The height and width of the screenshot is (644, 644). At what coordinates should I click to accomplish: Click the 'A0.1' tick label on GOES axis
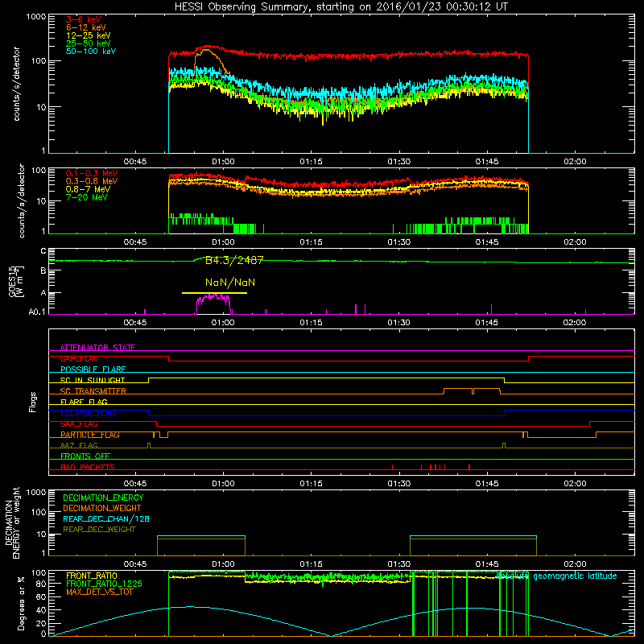tap(36, 312)
